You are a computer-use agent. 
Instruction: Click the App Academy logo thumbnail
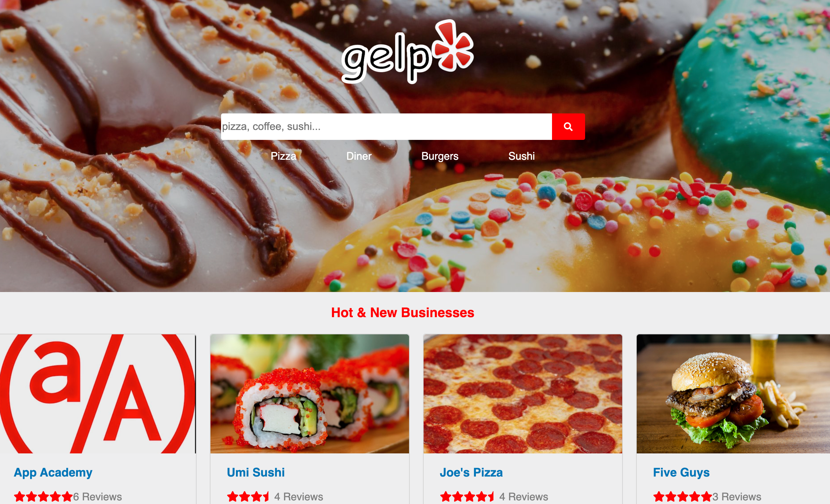click(x=98, y=394)
